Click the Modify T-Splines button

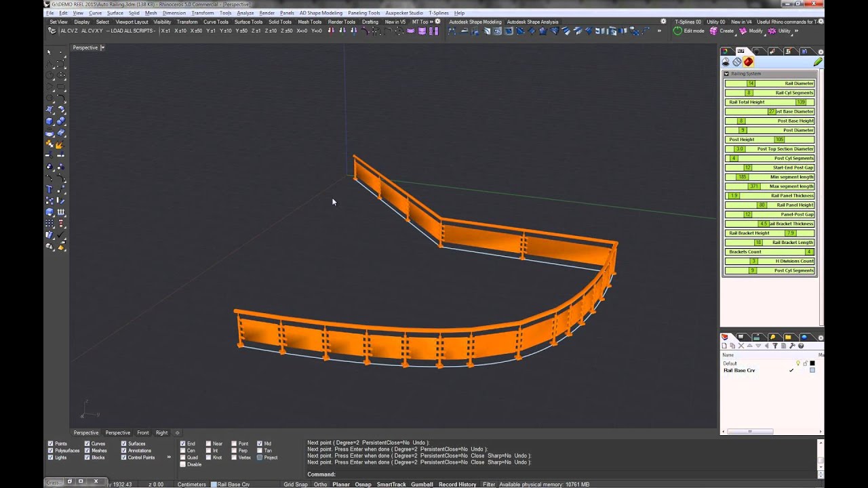(751, 30)
